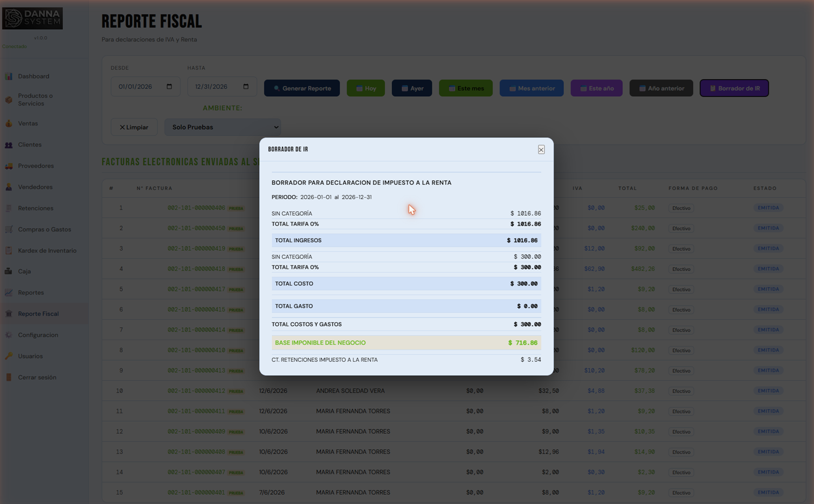This screenshot has height=504, width=814.
Task: Choose the Este año range button
Action: (x=596, y=88)
